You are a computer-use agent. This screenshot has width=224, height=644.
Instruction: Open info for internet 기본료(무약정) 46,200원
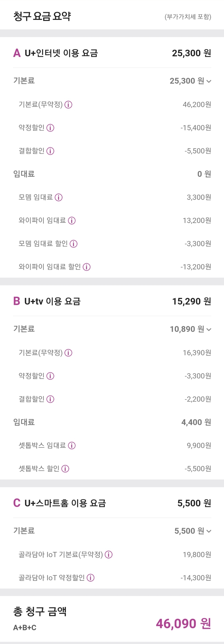click(68, 105)
